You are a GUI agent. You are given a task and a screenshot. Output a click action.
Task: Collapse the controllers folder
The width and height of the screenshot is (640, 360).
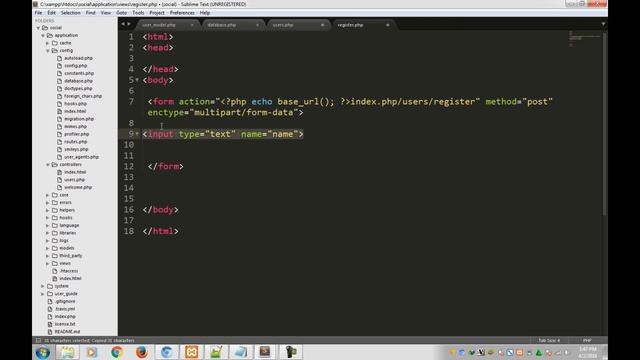pos(48,164)
